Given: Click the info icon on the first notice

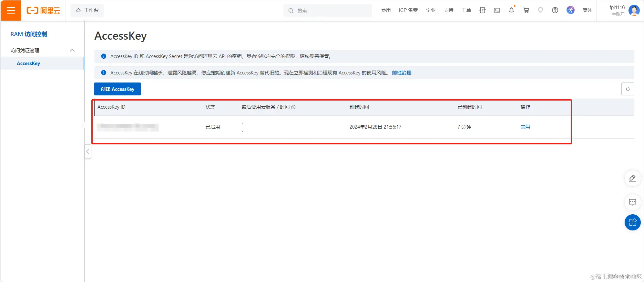Looking at the screenshot, I should click(x=104, y=56).
